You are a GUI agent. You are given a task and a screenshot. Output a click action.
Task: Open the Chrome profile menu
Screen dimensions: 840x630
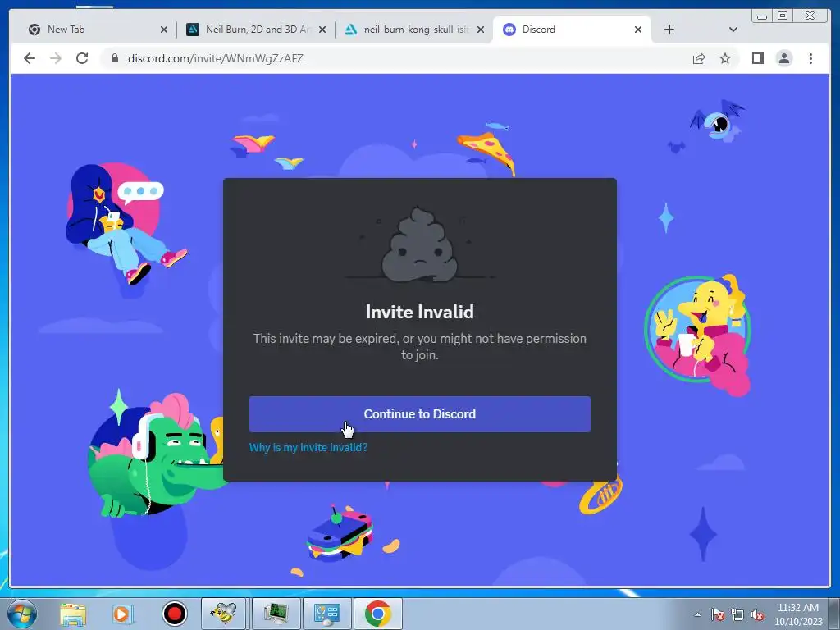[783, 58]
